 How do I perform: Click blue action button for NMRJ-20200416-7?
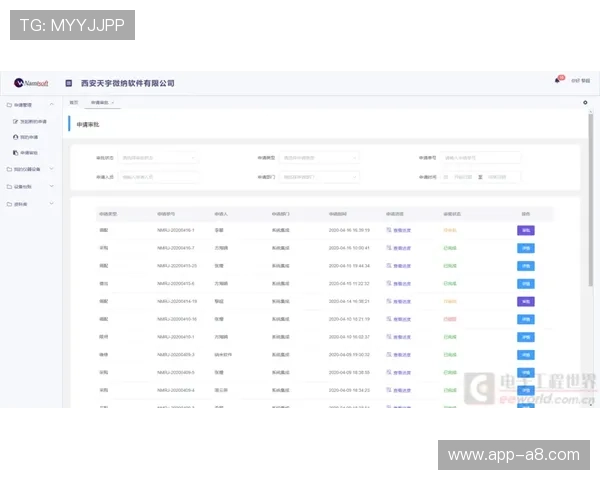click(526, 248)
